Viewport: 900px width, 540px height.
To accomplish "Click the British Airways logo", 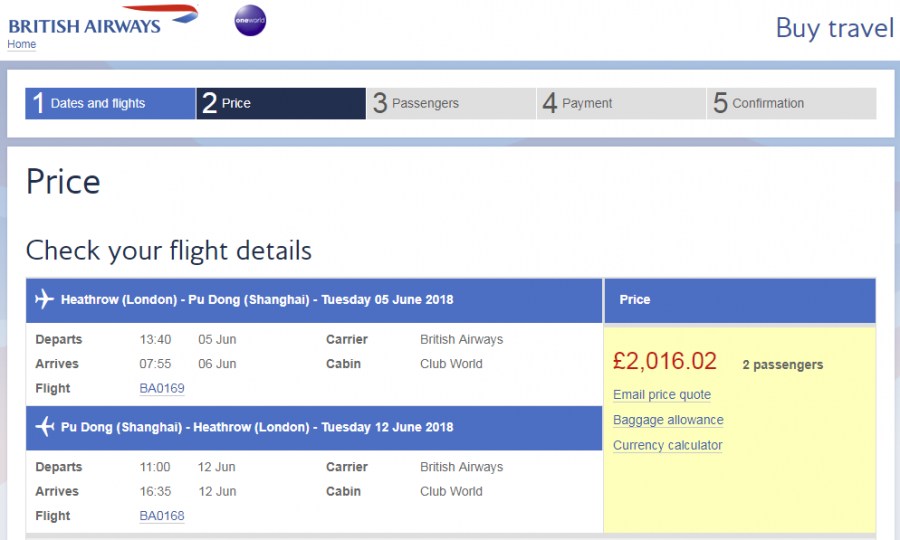I will 102,22.
